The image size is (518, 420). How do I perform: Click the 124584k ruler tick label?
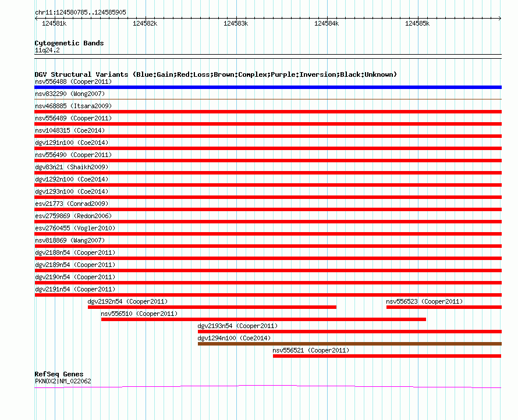327,23
